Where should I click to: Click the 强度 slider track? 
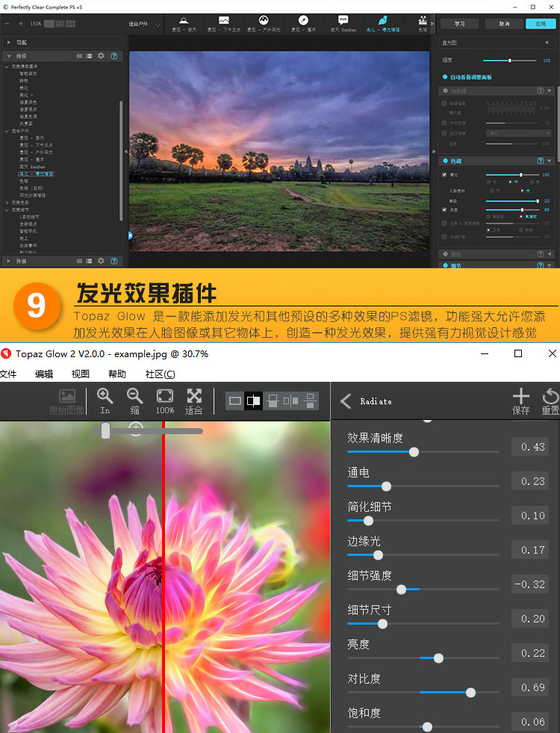[509, 61]
